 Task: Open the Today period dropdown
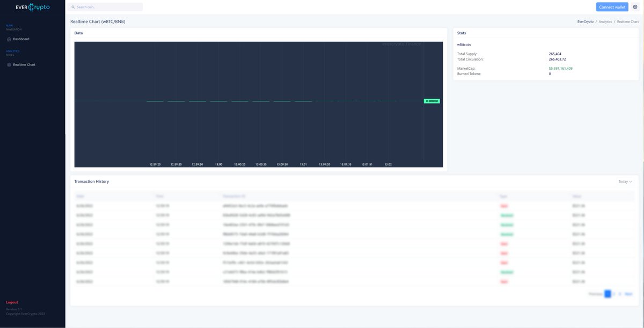point(625,182)
